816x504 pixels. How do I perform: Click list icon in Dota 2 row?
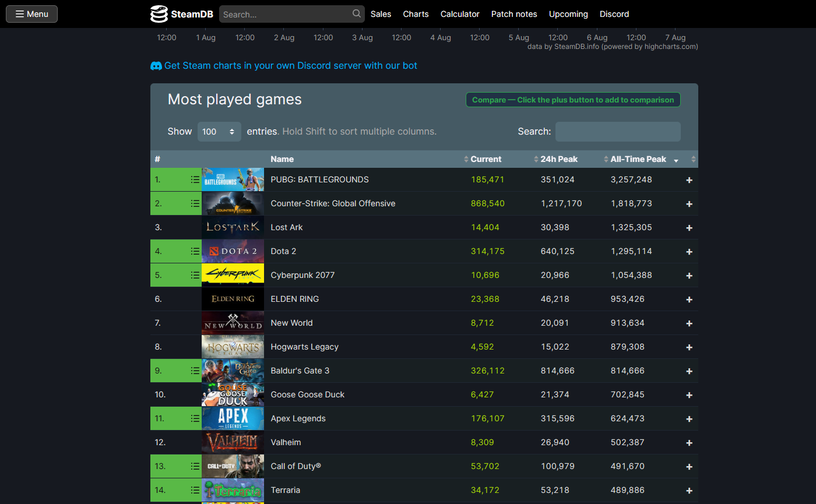click(x=195, y=251)
